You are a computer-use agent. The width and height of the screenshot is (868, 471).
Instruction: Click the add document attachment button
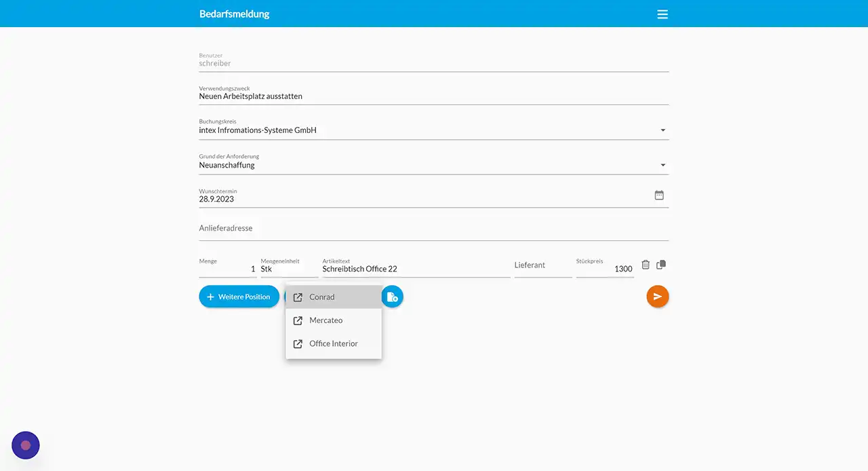coord(393,297)
